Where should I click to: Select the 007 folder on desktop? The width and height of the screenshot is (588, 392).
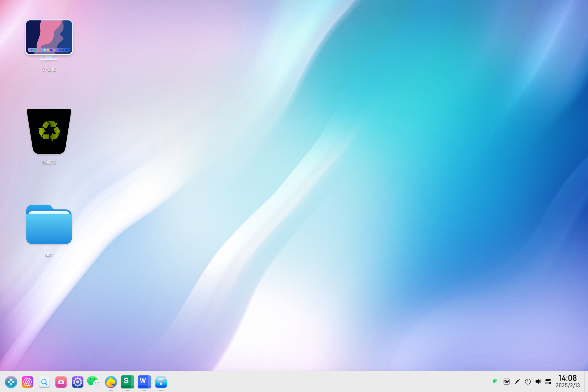click(x=49, y=224)
